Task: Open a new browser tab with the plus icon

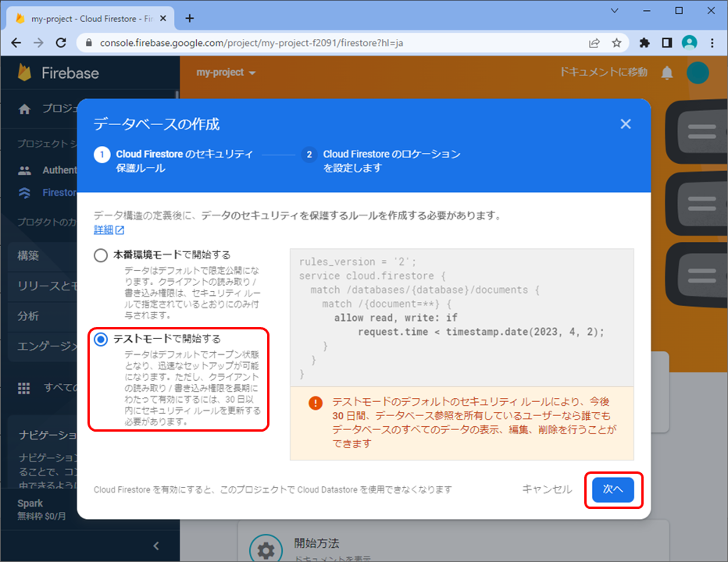Action: coord(190,18)
